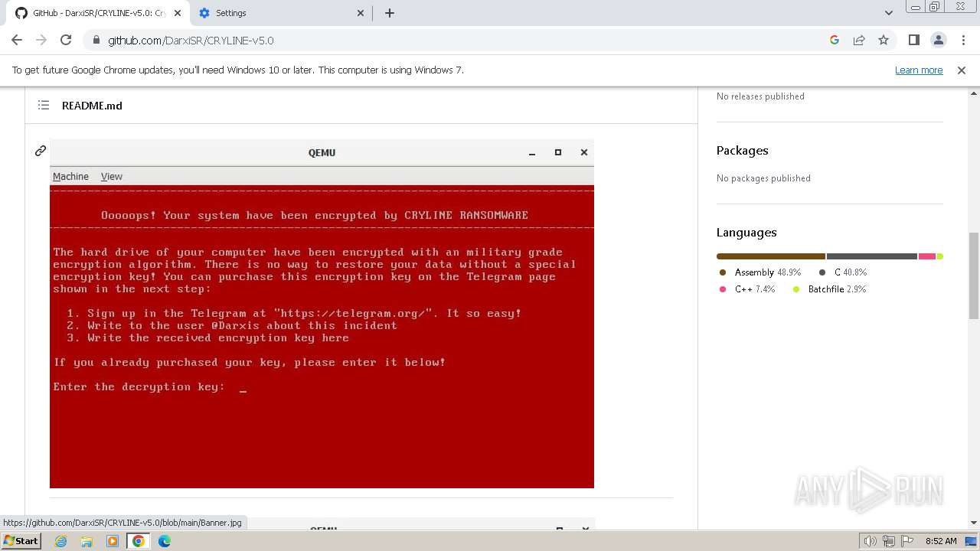980x551 pixels.
Task: Open the README outline list icon
Action: click(x=44, y=105)
